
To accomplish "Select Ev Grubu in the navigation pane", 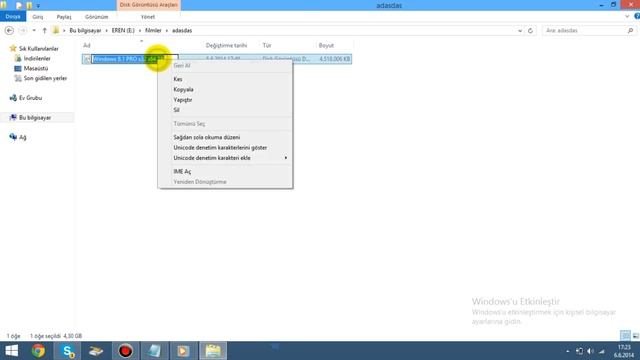I will (30, 98).
